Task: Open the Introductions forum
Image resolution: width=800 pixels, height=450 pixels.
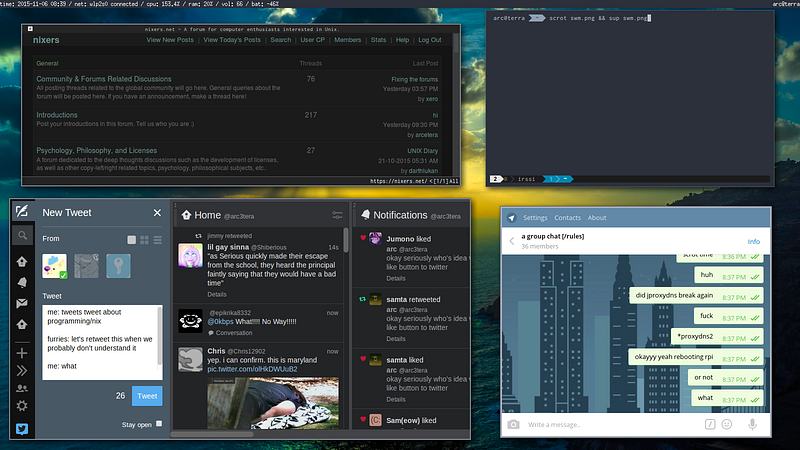Action: [57, 115]
